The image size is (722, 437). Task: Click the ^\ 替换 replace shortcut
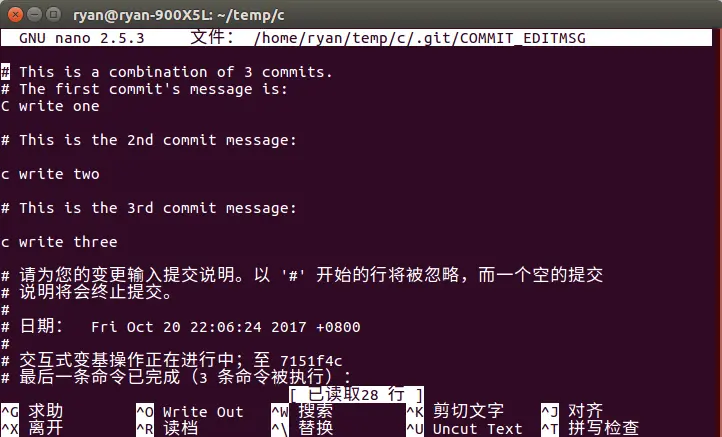coord(302,428)
